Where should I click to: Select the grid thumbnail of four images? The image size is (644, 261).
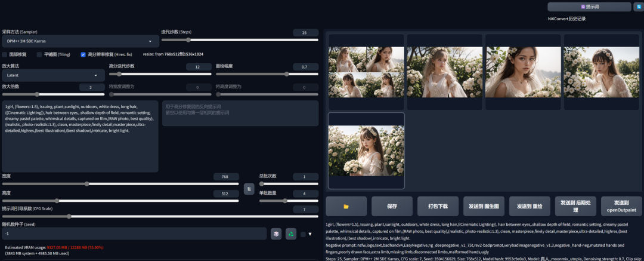(366, 72)
